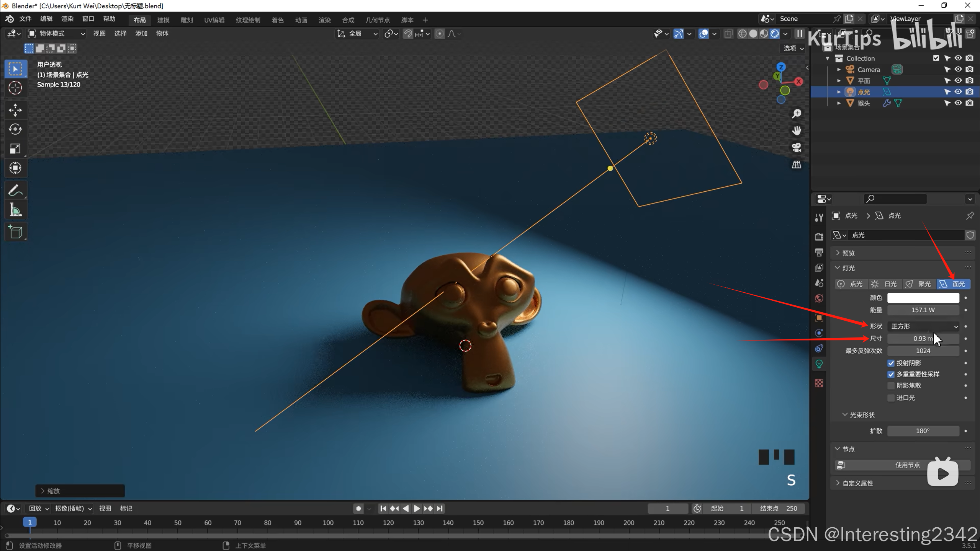The height and width of the screenshot is (551, 980).
Task: Open the World properties tab icon
Action: [819, 298]
